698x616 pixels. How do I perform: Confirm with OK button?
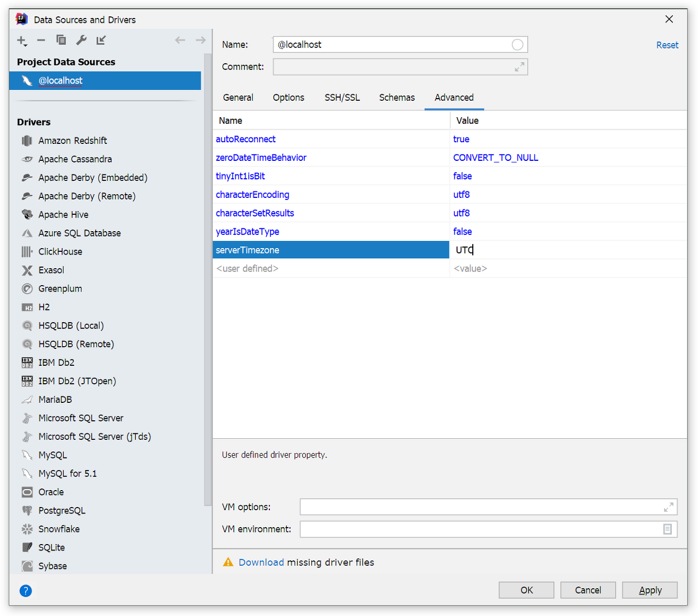(x=527, y=590)
